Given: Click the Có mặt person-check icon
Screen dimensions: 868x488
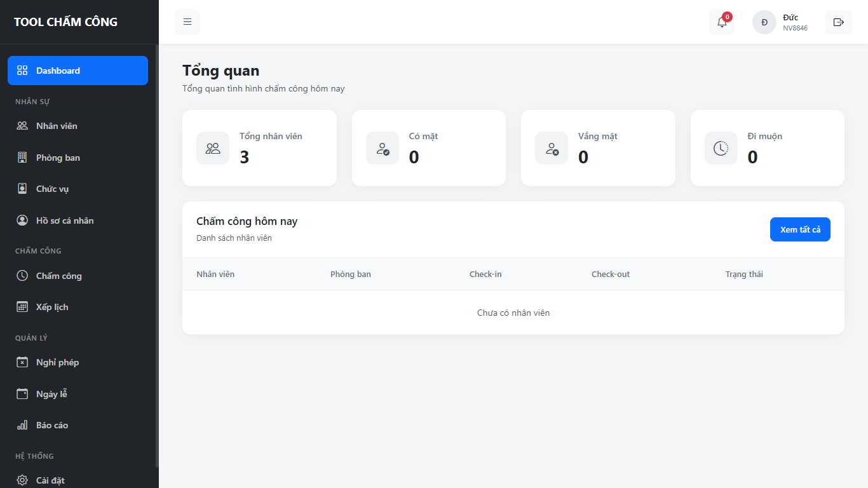Looking at the screenshot, I should 383,148.
